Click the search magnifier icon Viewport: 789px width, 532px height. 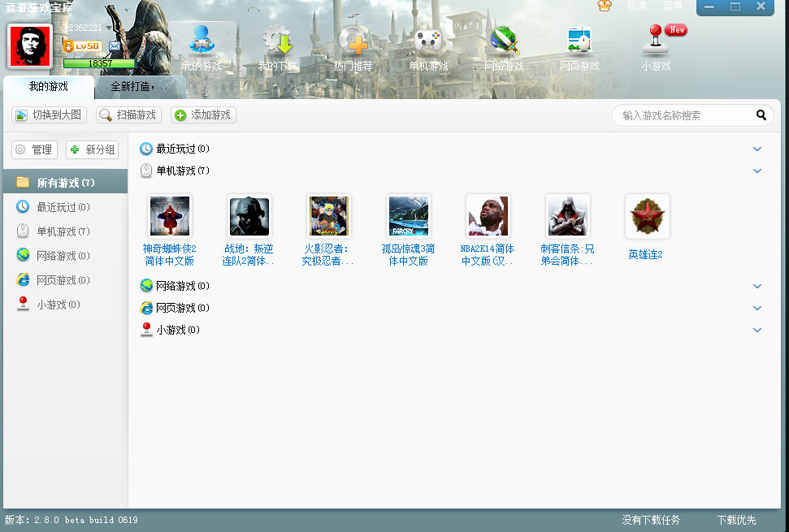[761, 115]
